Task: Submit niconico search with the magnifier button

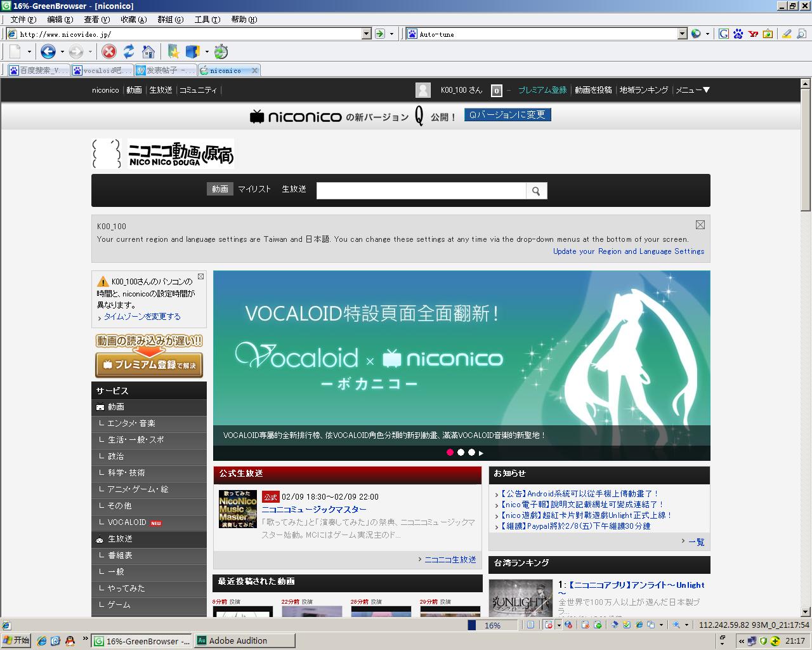Action: (536, 190)
